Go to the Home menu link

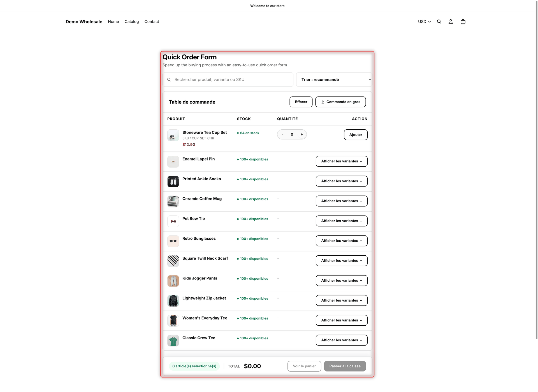[x=113, y=22]
